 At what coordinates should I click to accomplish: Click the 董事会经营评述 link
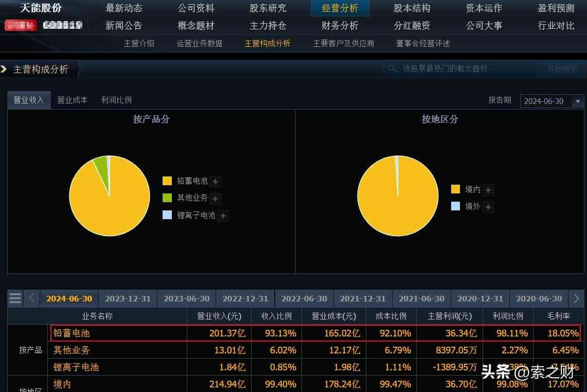(x=423, y=44)
